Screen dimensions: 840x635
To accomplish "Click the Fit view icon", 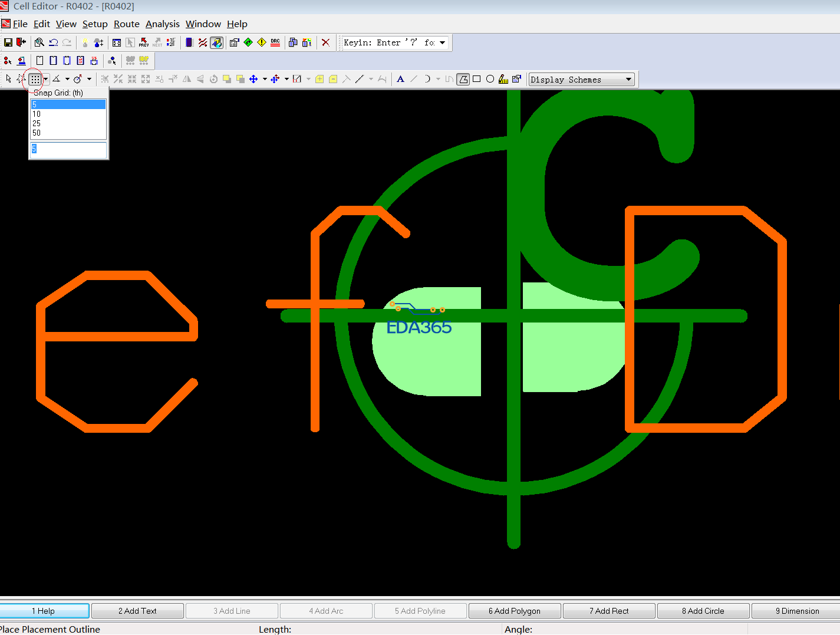I will (117, 42).
